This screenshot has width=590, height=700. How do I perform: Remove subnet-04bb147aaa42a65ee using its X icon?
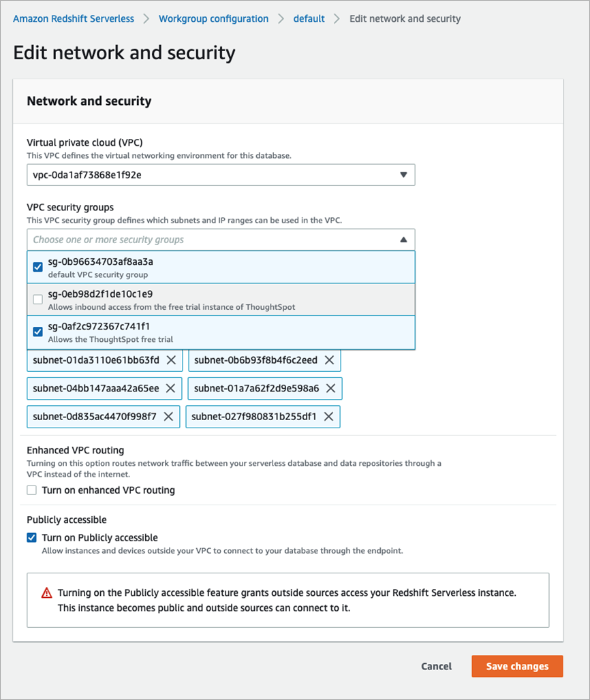(172, 388)
